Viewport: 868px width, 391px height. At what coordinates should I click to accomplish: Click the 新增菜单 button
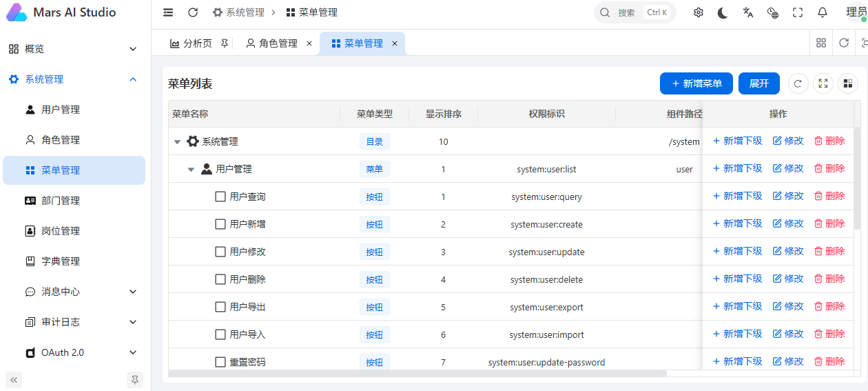coord(696,83)
